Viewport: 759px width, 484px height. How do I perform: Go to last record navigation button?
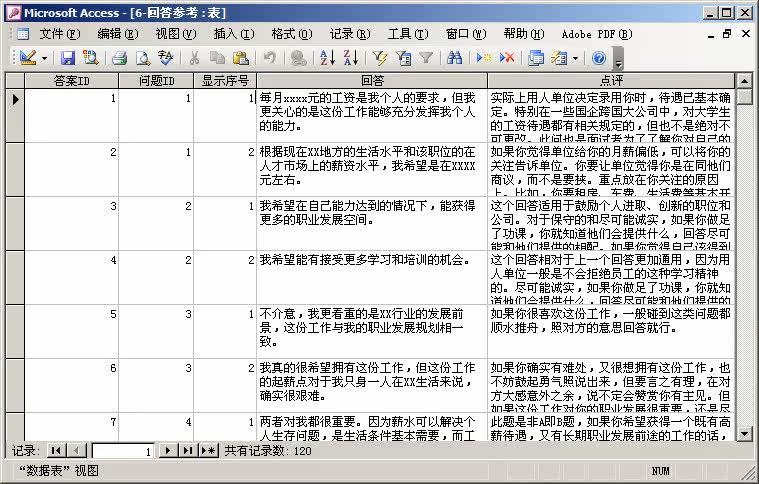click(188, 451)
